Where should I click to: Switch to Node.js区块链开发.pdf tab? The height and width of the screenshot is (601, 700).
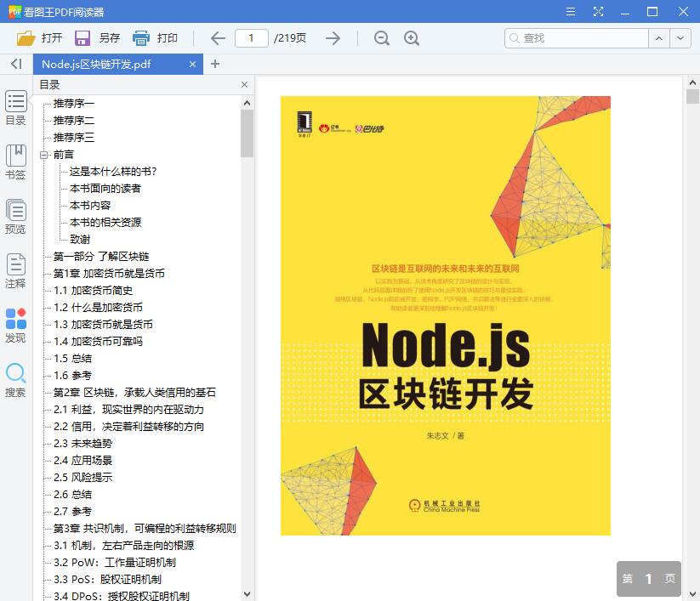point(118,65)
